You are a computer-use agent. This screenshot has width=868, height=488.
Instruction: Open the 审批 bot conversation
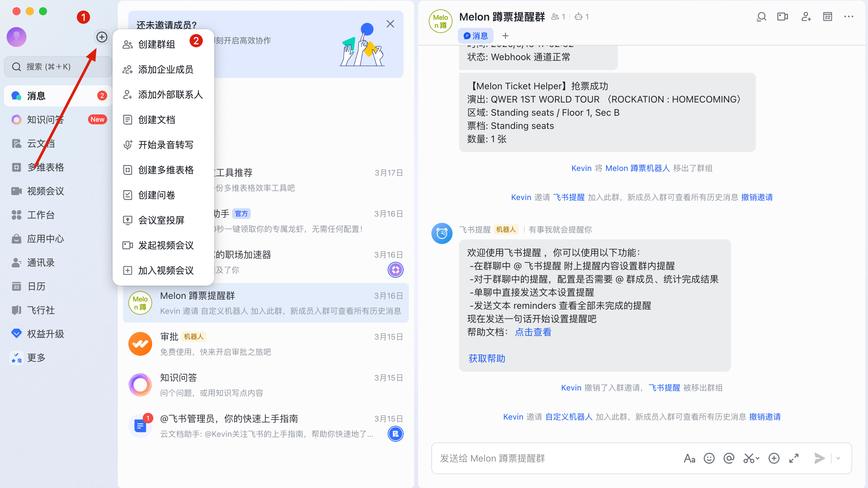coord(266,344)
